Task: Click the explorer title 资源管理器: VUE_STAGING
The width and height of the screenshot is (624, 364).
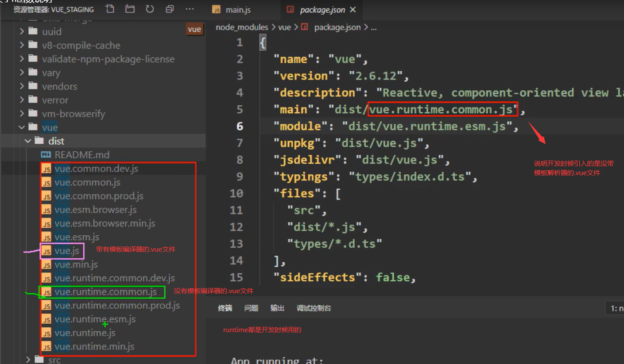Action: [53, 9]
